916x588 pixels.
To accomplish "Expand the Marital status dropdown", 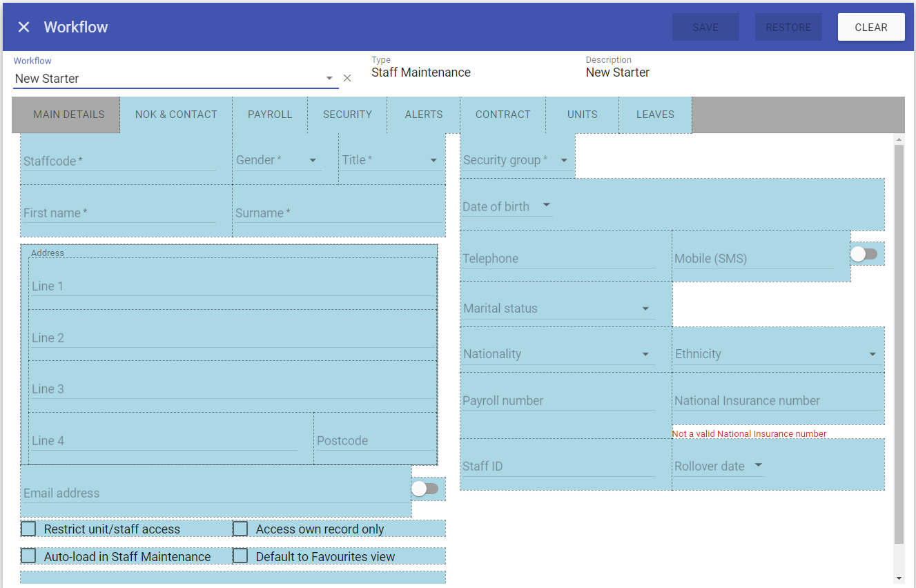I will pos(645,308).
